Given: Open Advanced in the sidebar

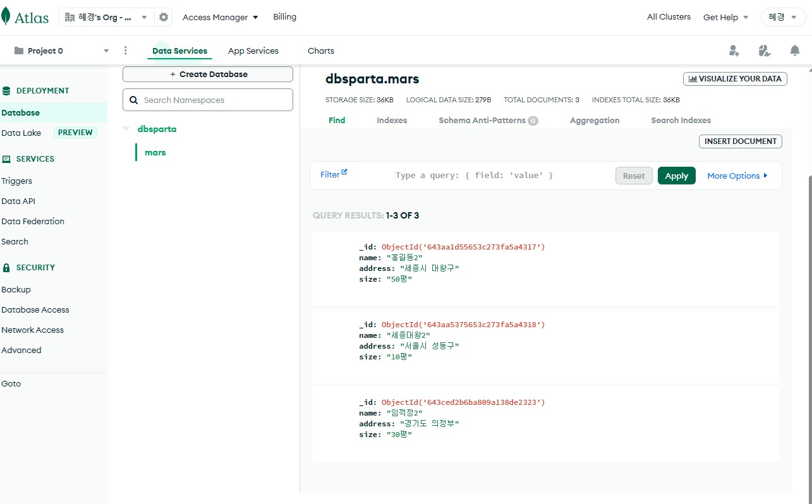Looking at the screenshot, I should 21,350.
